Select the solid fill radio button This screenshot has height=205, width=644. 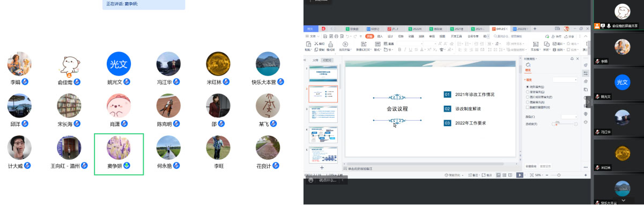(528, 87)
